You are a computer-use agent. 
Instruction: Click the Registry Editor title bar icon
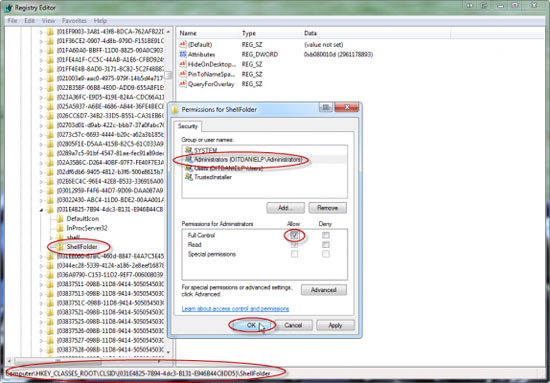pyautogui.click(x=8, y=7)
